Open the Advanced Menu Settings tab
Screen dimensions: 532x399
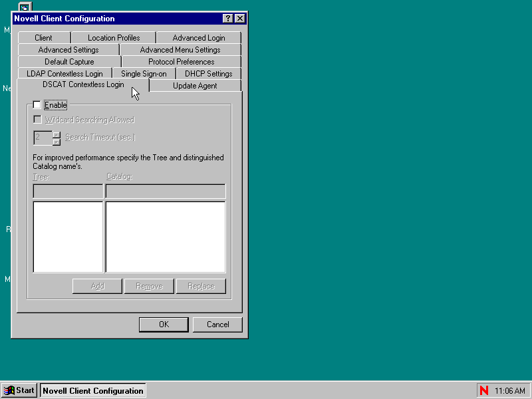pyautogui.click(x=180, y=50)
